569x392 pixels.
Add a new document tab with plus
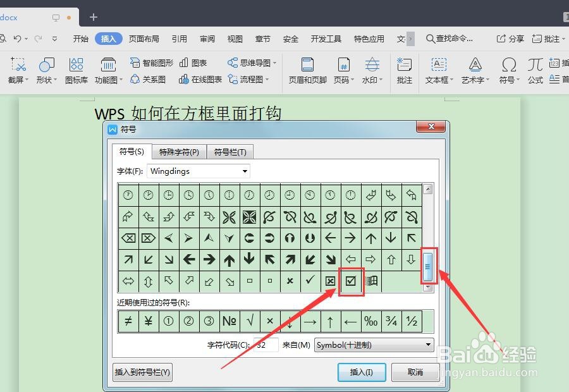pyautogui.click(x=94, y=17)
